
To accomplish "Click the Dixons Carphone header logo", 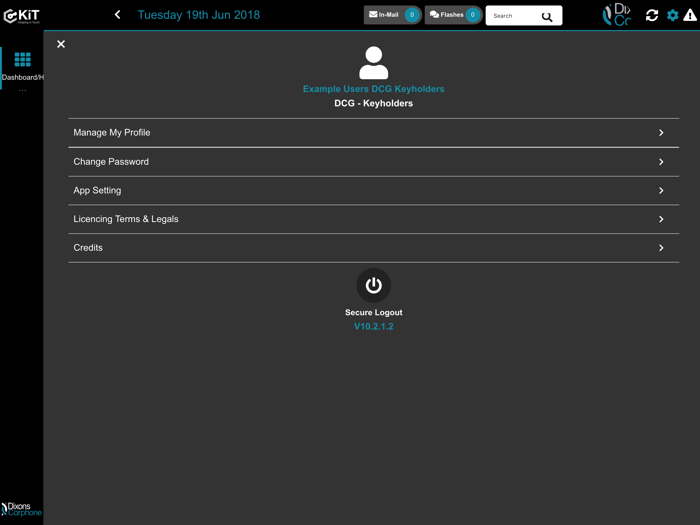I will (x=617, y=15).
